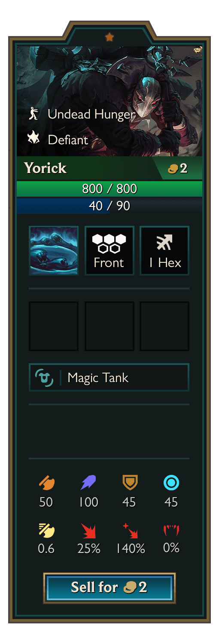Click the first empty item slot
The height and width of the screenshot is (644, 219).
coord(54,326)
